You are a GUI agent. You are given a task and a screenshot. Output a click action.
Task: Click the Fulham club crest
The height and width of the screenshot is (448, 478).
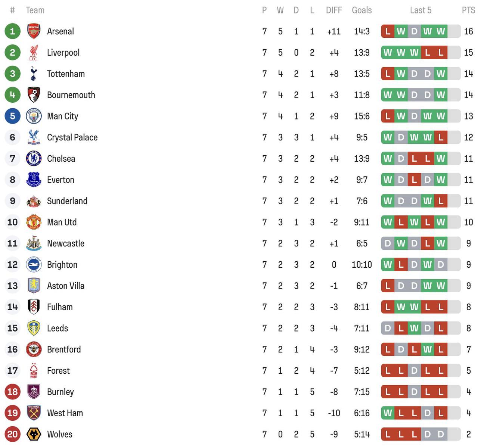pos(34,307)
